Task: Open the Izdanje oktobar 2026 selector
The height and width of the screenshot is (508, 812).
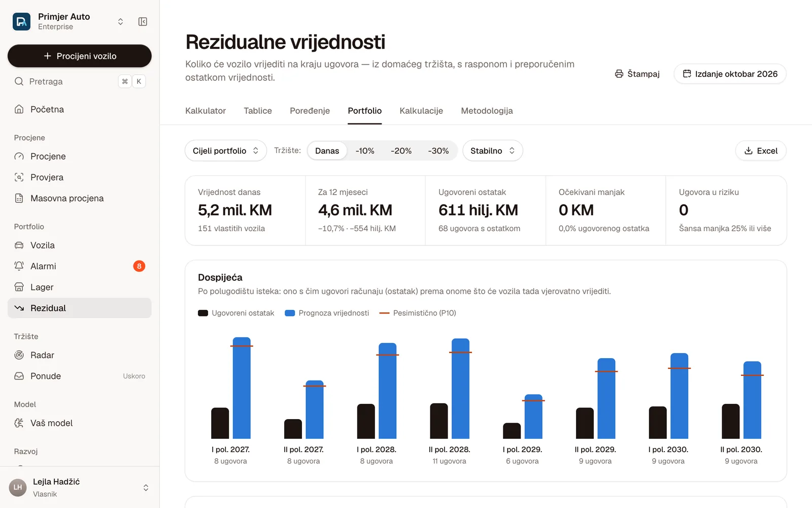Action: pyautogui.click(x=730, y=74)
